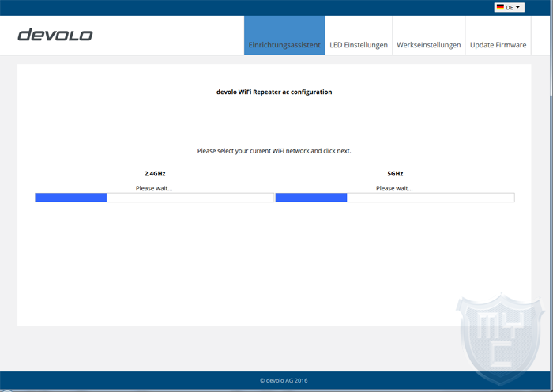
Task: Click the German flag icon
Action: tap(500, 7)
